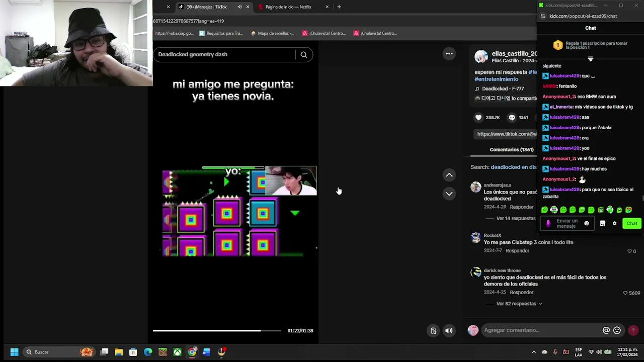
Task: Open Mapa de semillas bookmark
Action: click(272, 34)
